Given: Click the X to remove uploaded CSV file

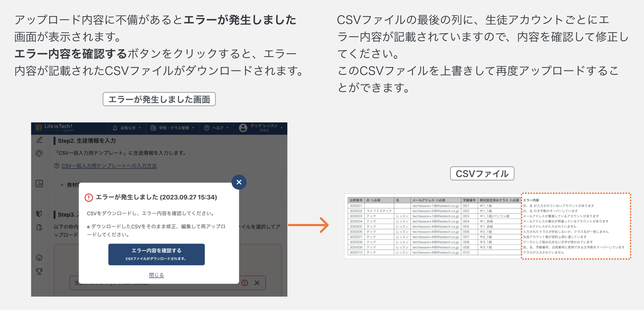Looking at the screenshot, I should [x=257, y=283].
